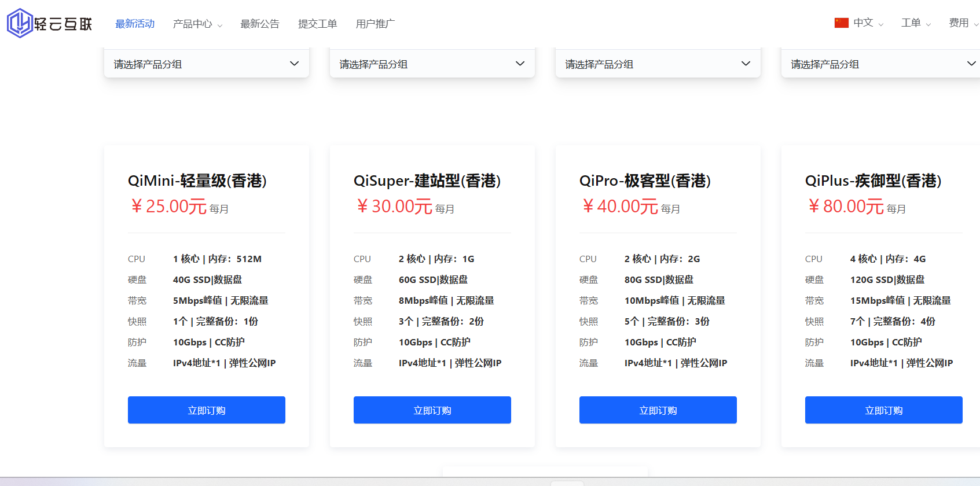
Task: Click the ¥40.00元 price
Action: tap(620, 206)
